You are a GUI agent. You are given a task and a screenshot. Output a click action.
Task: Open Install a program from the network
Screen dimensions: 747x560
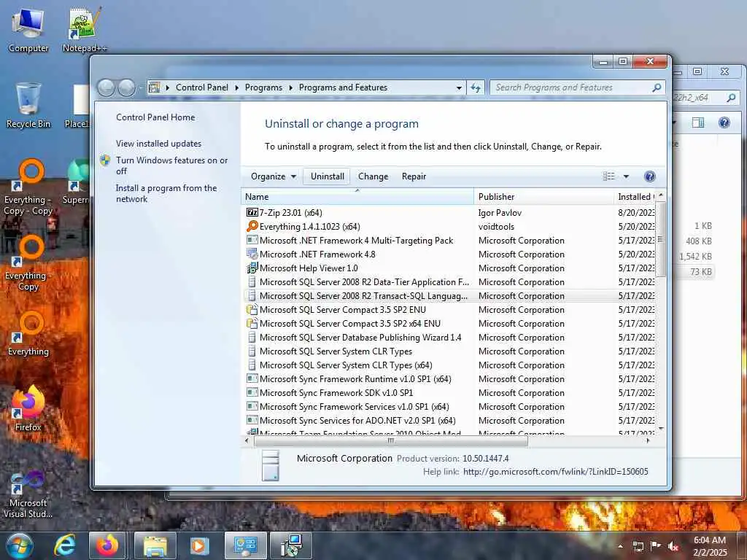point(166,193)
